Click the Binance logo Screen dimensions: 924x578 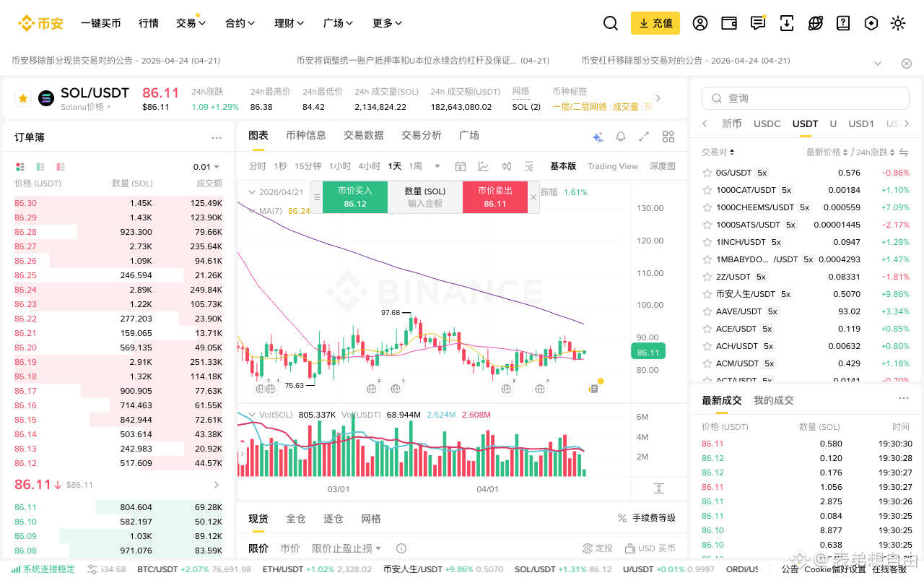pos(41,23)
